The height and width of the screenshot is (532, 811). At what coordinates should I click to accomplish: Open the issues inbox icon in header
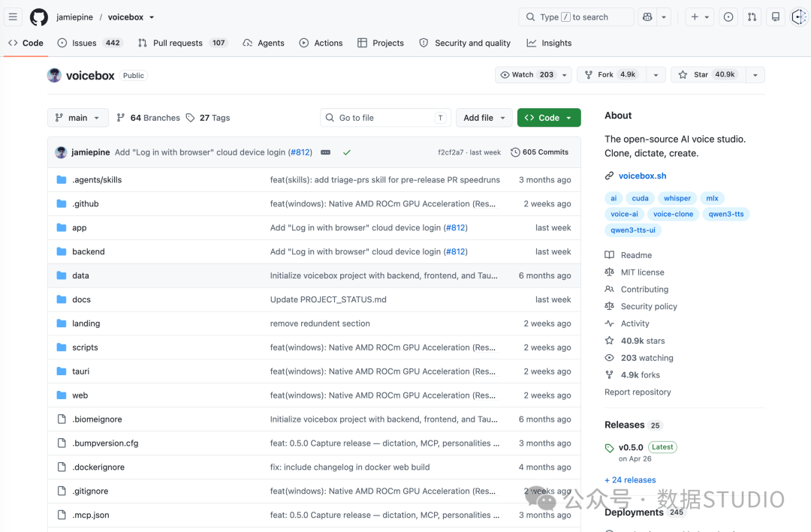[728, 17]
